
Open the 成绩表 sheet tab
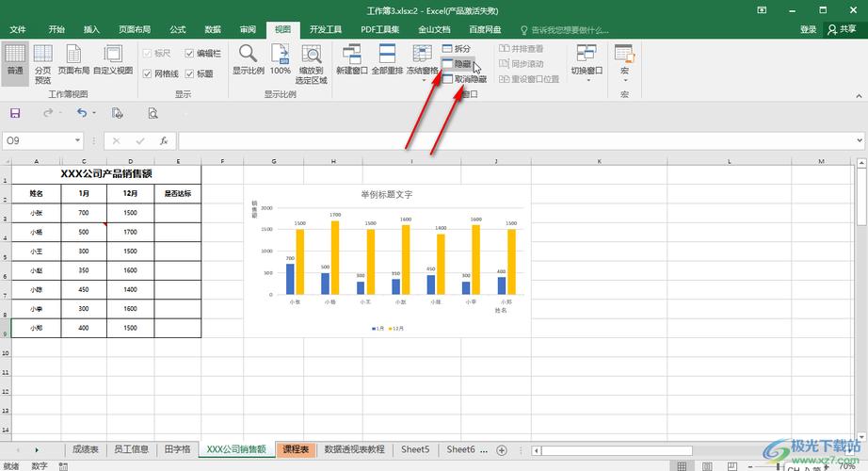(86, 449)
